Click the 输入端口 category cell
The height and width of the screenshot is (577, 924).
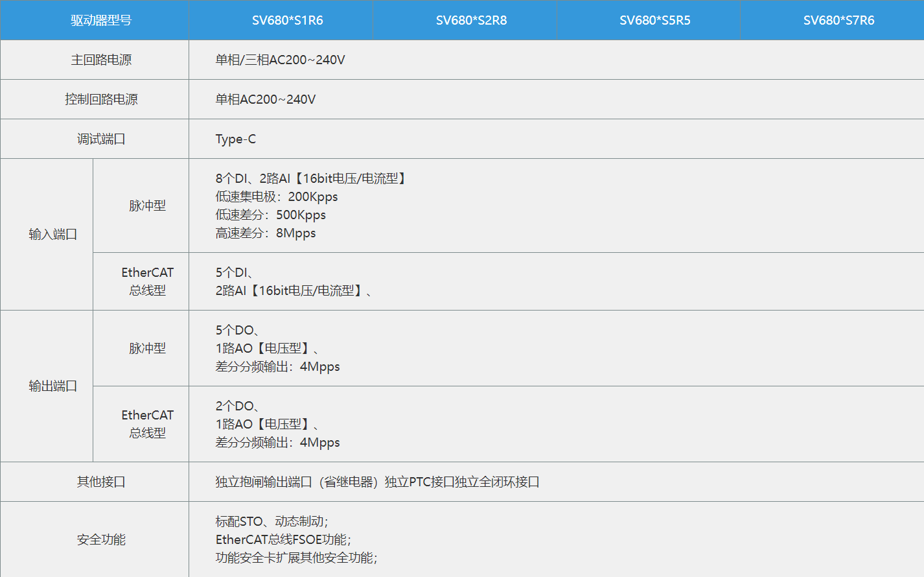pos(53,234)
